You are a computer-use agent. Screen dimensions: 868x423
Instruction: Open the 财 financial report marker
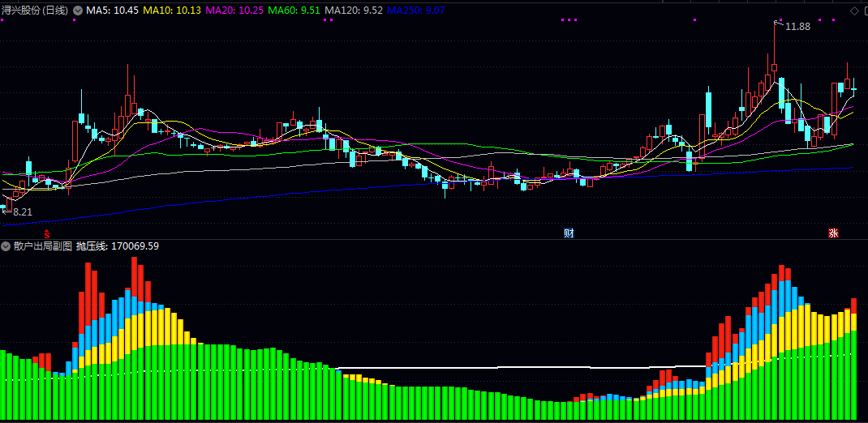569,233
